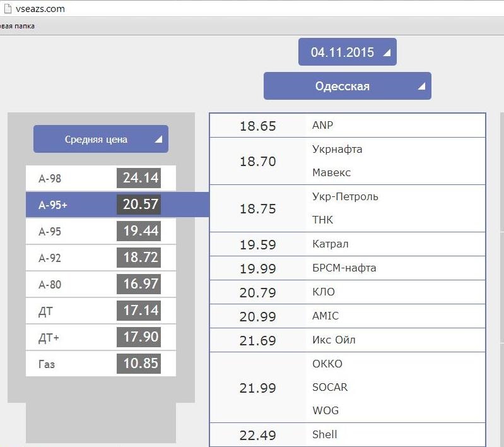The image size is (504, 447).
Task: Select the A-80 fuel row
Action: click(100, 284)
